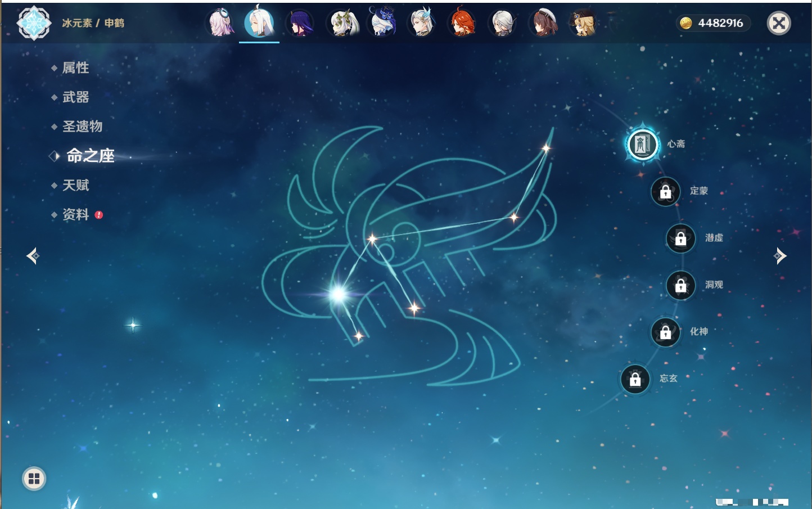Choose the avatar with green leaf hairpiece
812x509 pixels.
[341, 23]
